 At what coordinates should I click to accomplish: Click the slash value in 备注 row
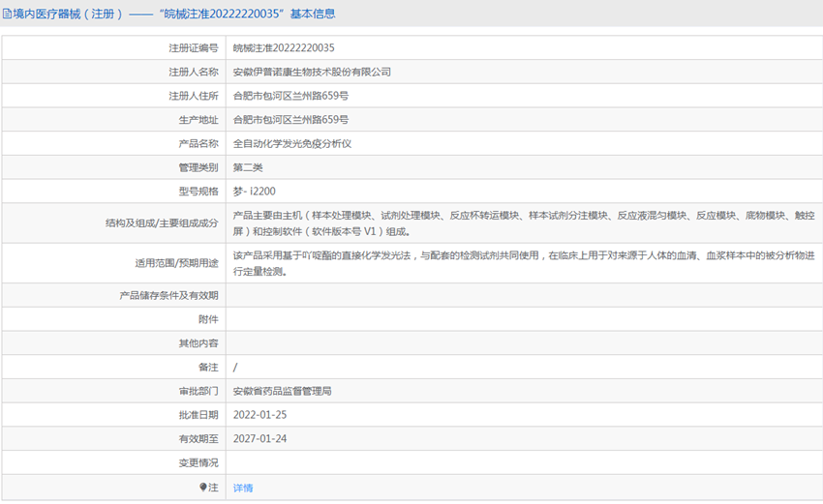click(235, 368)
